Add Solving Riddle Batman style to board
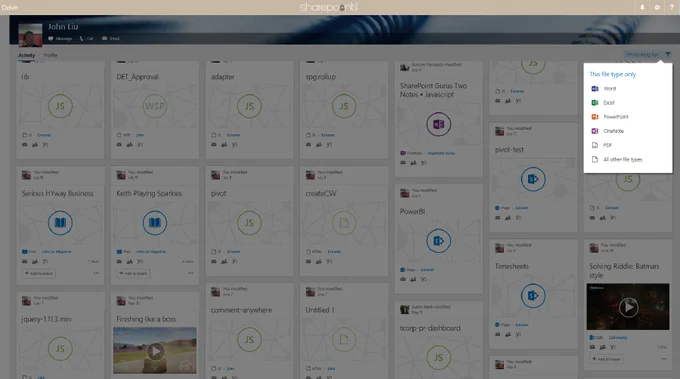This screenshot has width=680, height=379. pyautogui.click(x=606, y=359)
